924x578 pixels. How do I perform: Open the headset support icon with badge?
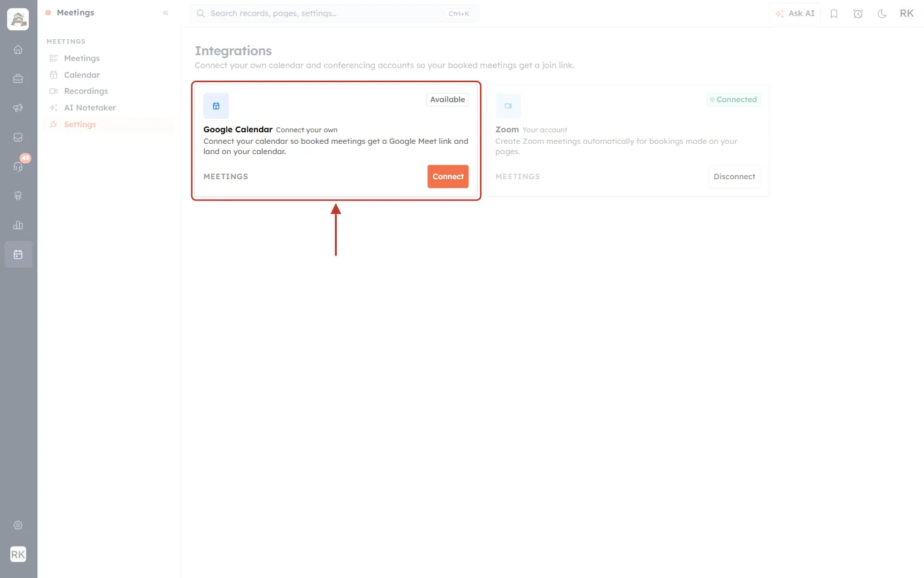click(18, 166)
